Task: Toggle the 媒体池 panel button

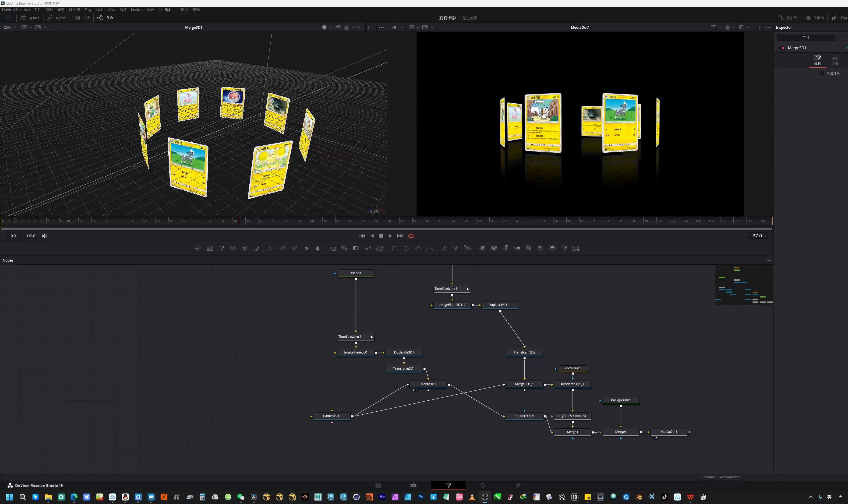Action: pyautogui.click(x=30, y=18)
